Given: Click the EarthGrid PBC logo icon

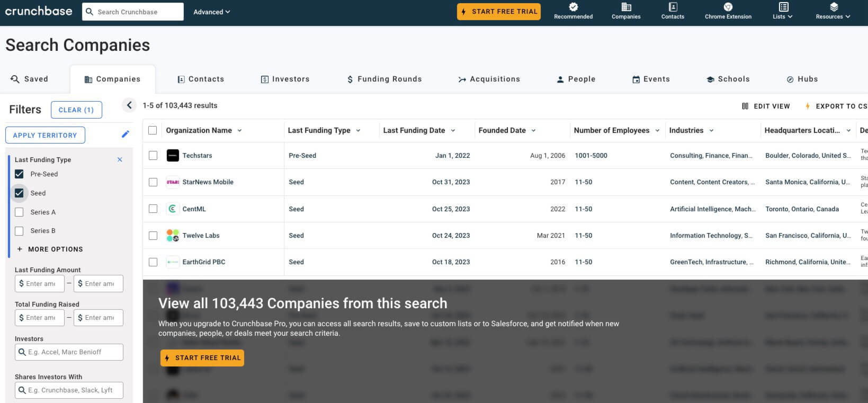Looking at the screenshot, I should pos(173,262).
